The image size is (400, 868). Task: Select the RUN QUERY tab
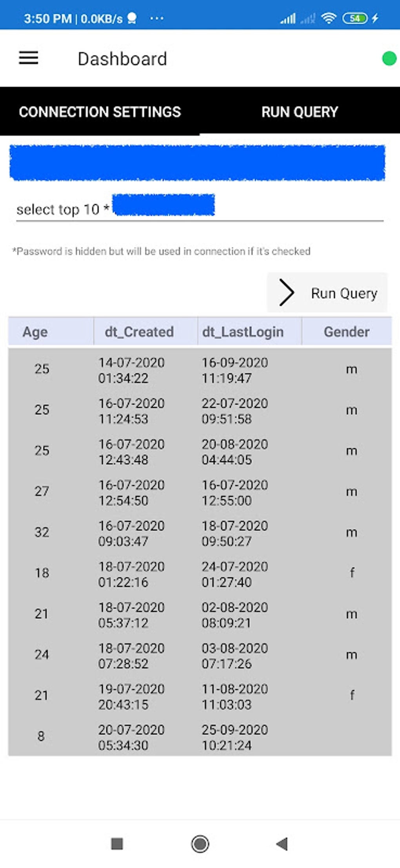[300, 111]
